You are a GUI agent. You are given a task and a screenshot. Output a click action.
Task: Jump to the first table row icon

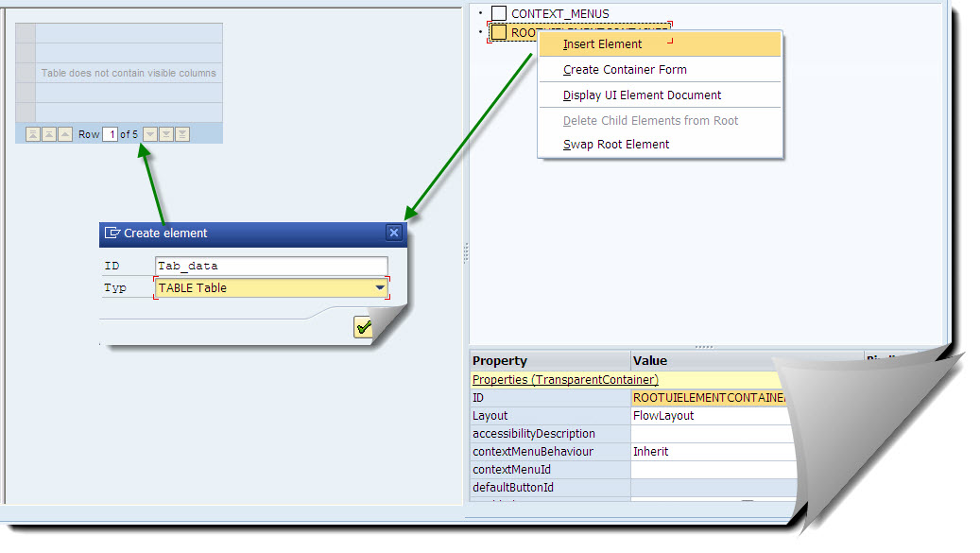31,134
